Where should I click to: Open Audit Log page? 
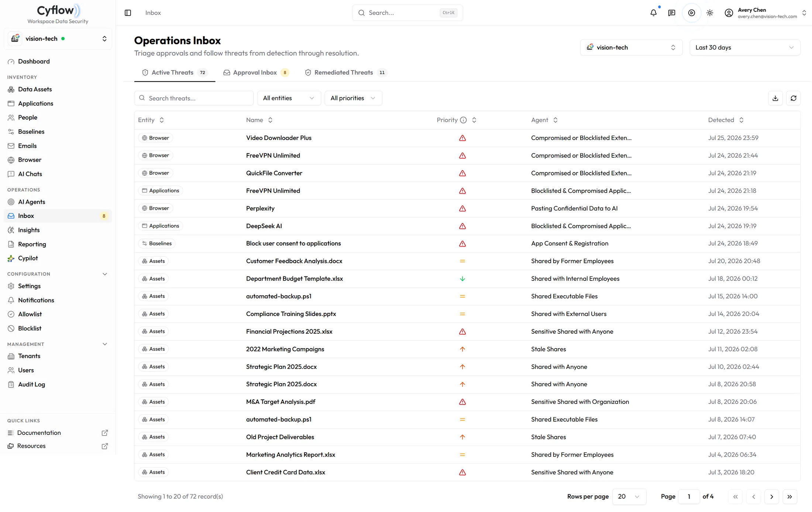coord(31,384)
